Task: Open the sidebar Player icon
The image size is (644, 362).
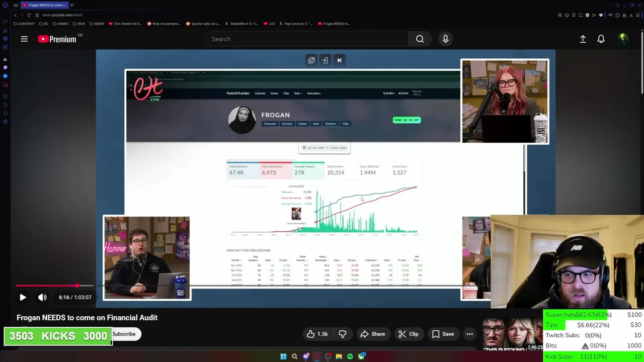Action: click(x=5, y=96)
